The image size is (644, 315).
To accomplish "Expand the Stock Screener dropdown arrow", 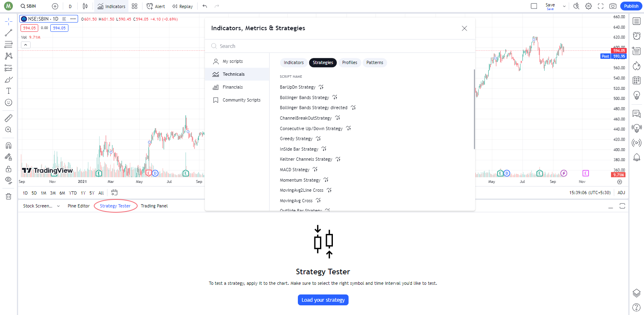I will (x=58, y=206).
